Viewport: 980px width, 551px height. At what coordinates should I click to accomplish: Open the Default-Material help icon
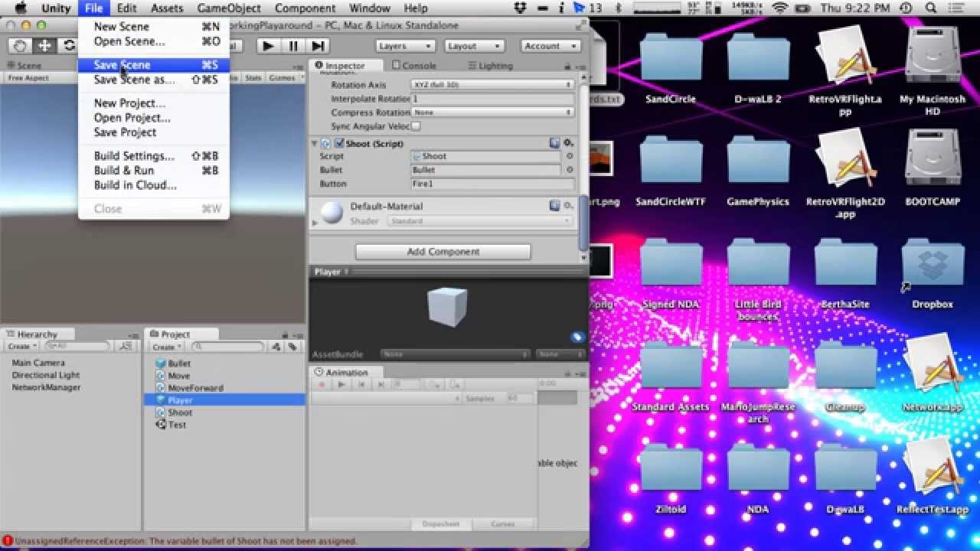pyautogui.click(x=554, y=206)
